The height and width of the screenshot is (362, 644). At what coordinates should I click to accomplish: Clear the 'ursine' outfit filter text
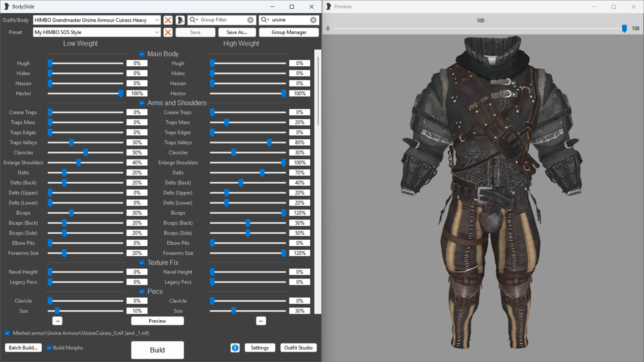pos(313,20)
